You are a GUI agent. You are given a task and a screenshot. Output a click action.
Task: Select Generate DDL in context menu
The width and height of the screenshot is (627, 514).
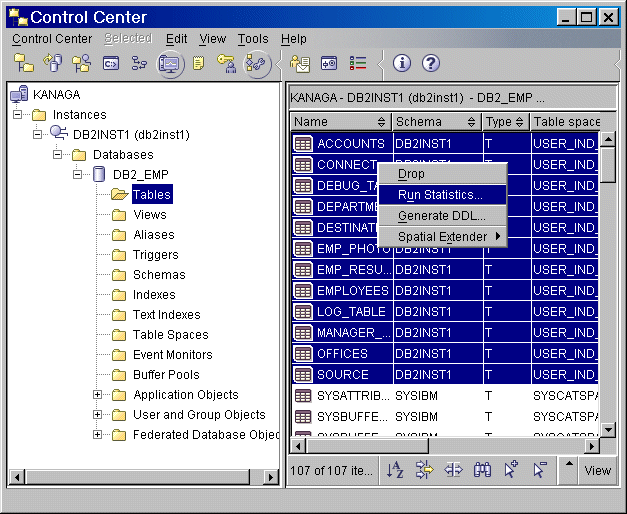click(x=441, y=215)
